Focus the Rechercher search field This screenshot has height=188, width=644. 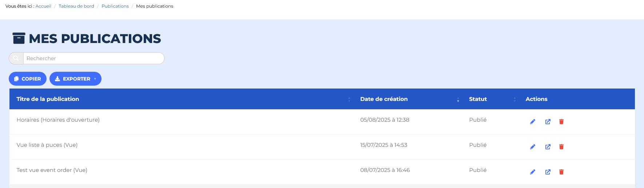(93, 58)
